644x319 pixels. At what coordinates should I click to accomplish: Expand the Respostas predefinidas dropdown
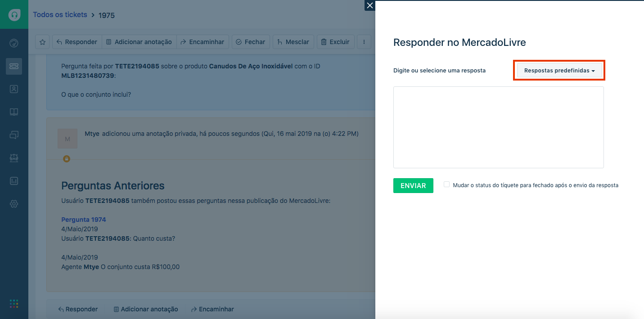point(559,71)
